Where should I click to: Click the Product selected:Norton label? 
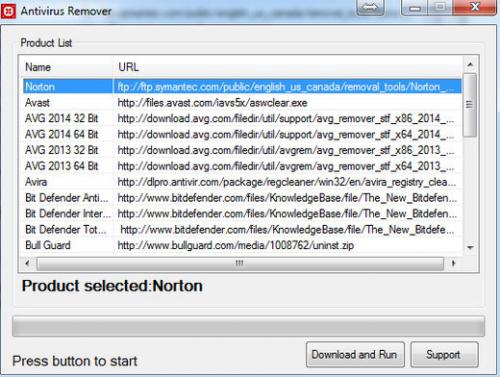click(112, 286)
